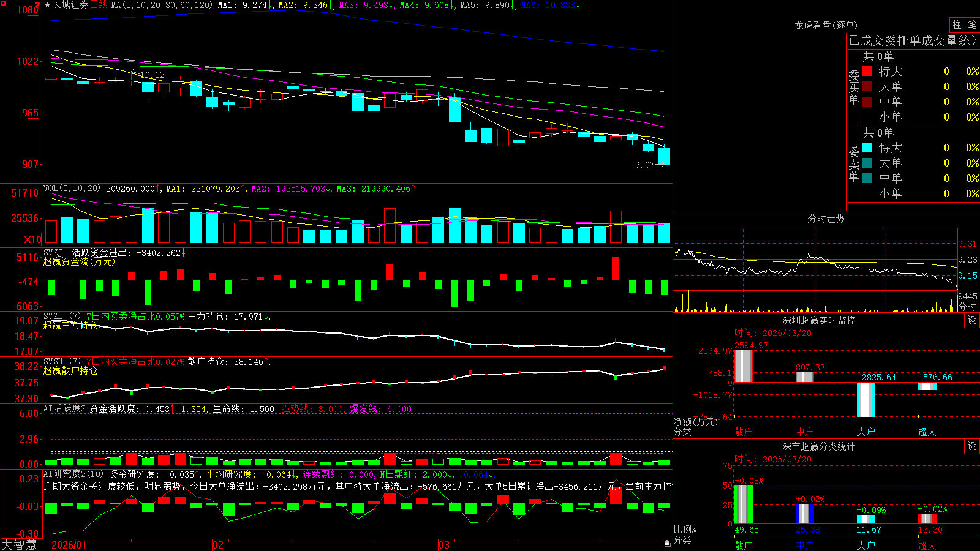This screenshot has height=551, width=980.
Task: Click the red question mark help icon
Action: point(38,4)
